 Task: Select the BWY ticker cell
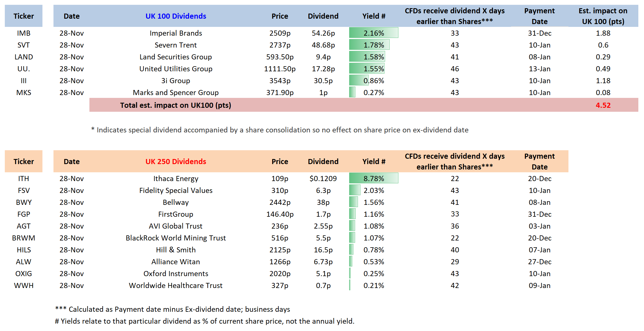tap(23, 202)
